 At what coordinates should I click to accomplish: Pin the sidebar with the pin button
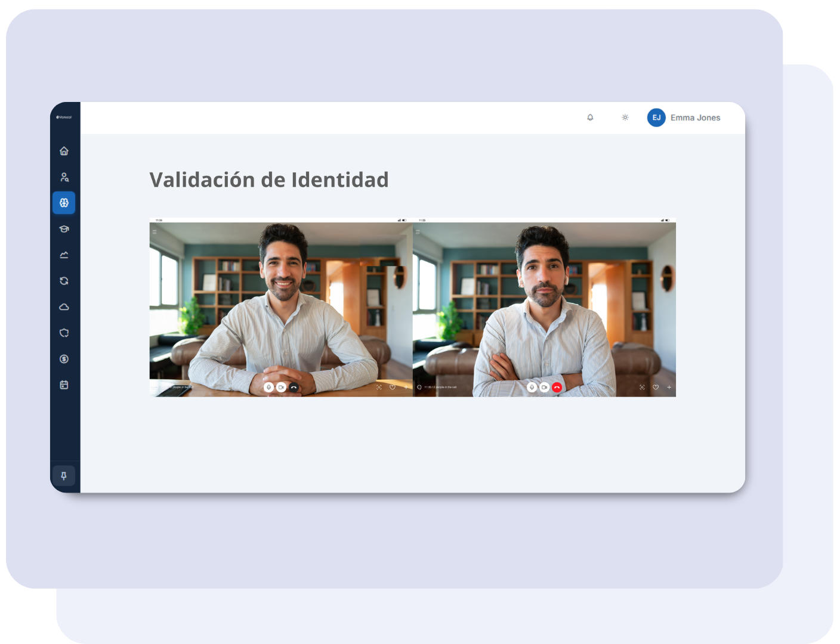coord(64,476)
